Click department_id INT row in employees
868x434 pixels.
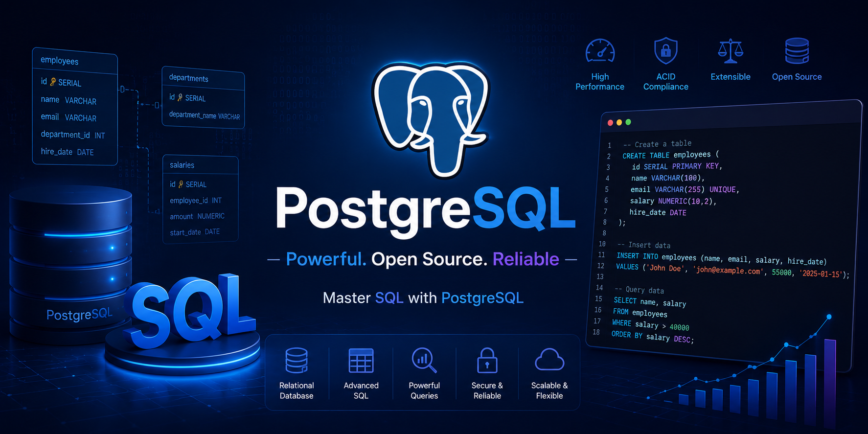(73, 135)
